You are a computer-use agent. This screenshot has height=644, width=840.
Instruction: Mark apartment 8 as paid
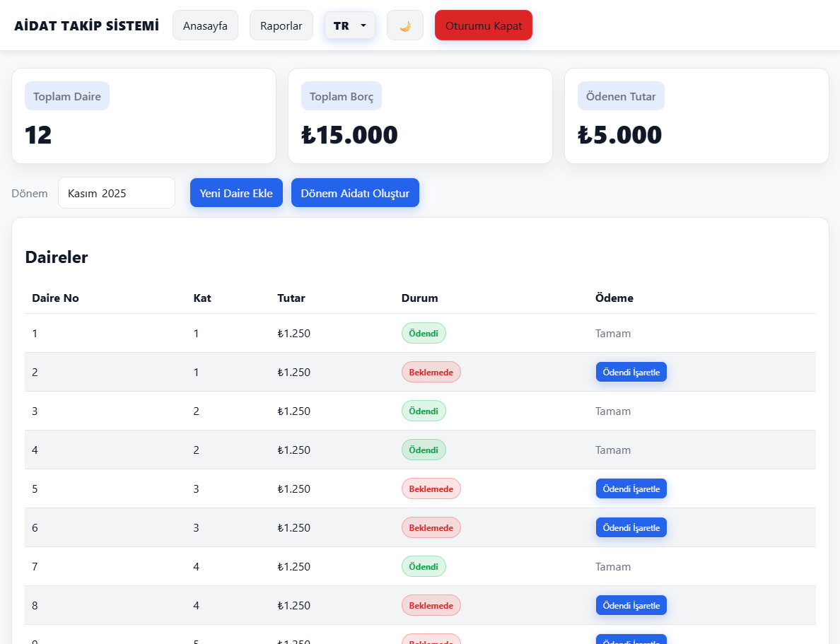pyautogui.click(x=631, y=605)
